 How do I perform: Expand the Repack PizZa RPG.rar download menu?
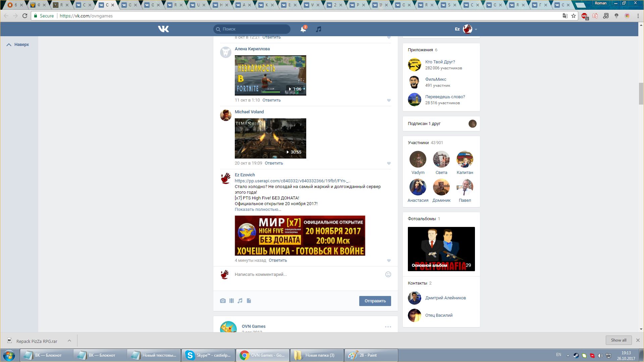point(69,341)
